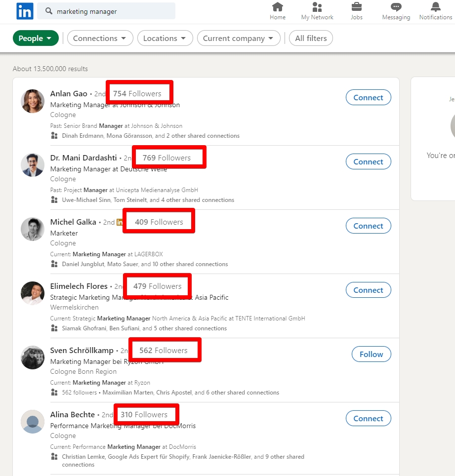This screenshot has width=455, height=476.
Task: Click 'Current: Marketing Manager at Ryzon' text
Action: [100, 383]
